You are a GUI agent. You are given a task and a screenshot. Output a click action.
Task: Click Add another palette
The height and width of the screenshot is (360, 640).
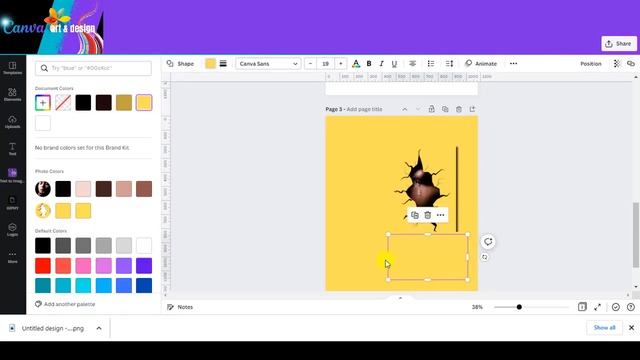65,304
